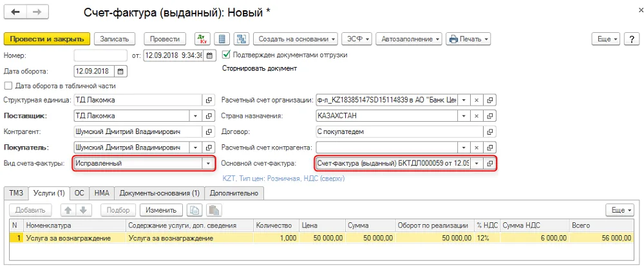Open Расчетный счет организации record icon
The width and height of the screenshot is (644, 268).
click(489, 100)
